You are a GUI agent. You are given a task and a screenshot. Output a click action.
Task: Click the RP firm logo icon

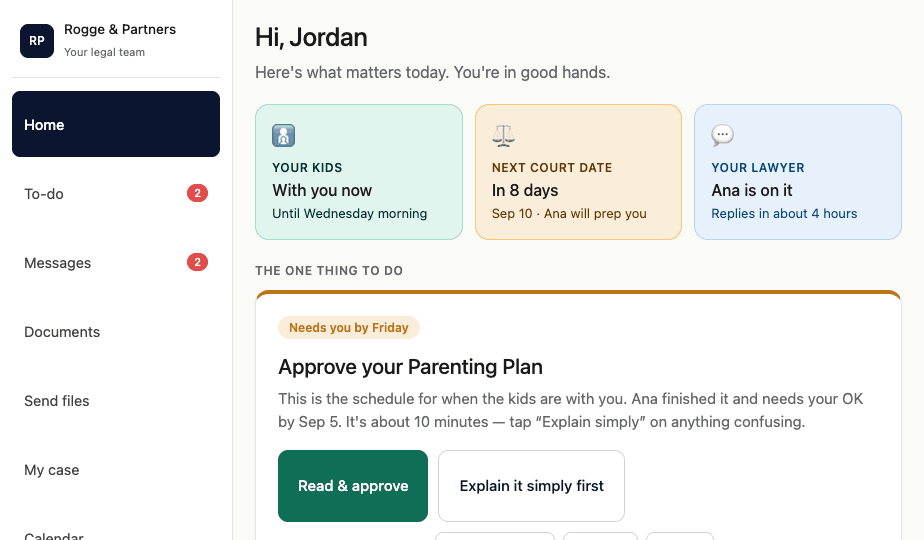37,41
